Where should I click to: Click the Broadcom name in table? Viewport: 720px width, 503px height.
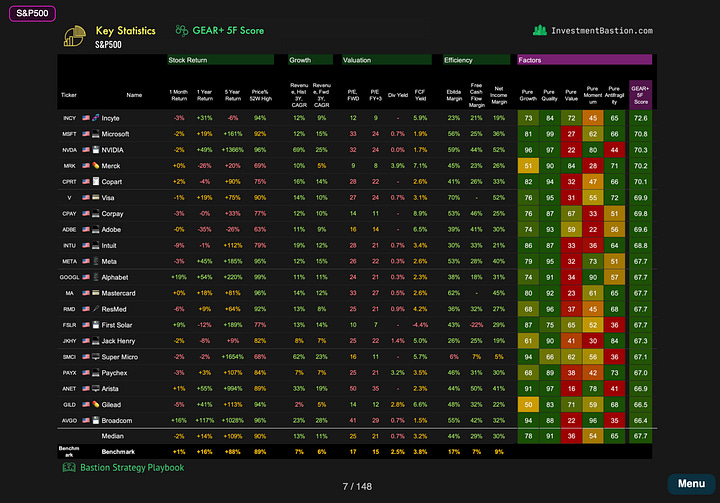pyautogui.click(x=117, y=420)
